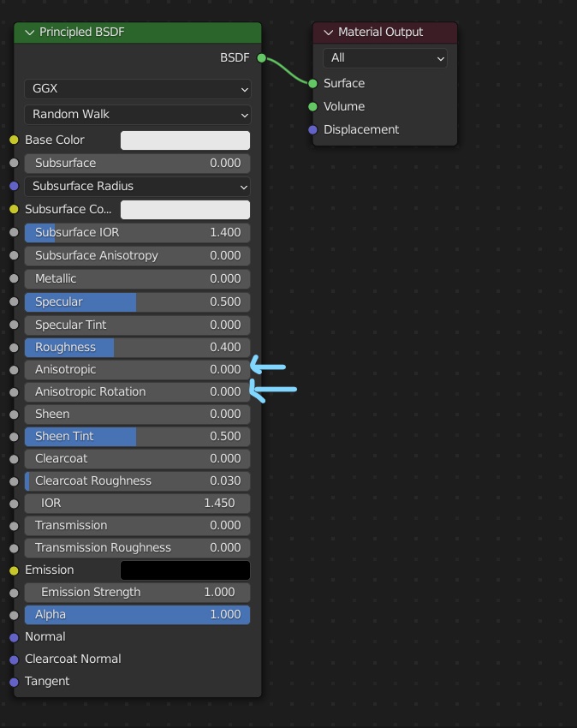
Task: Click the Sheen Tint input socket
Action: point(14,437)
